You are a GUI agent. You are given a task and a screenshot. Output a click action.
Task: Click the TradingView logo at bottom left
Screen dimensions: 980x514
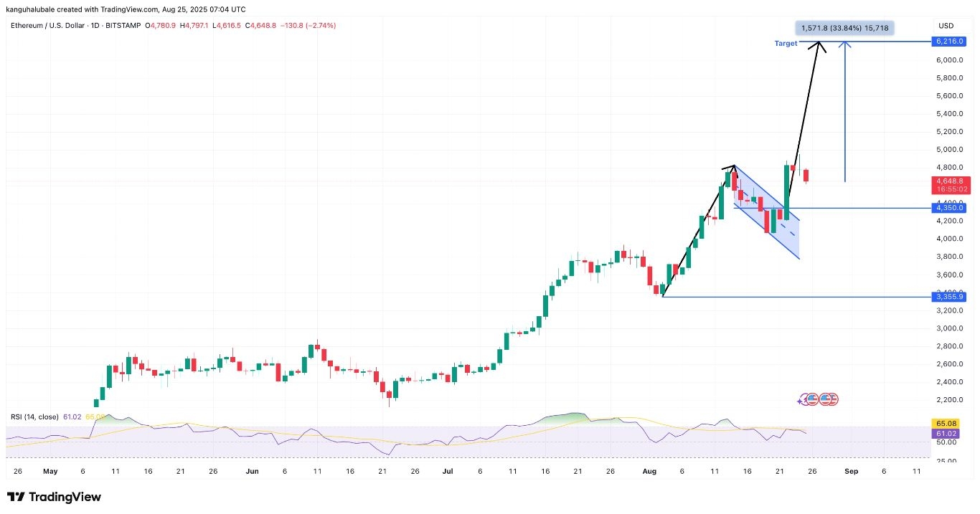pos(54,497)
